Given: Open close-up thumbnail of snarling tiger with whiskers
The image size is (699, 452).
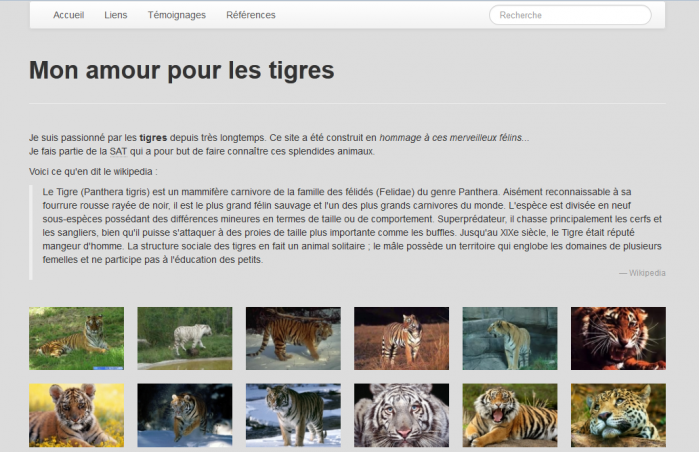Looking at the screenshot, I should pyautogui.click(x=618, y=338).
